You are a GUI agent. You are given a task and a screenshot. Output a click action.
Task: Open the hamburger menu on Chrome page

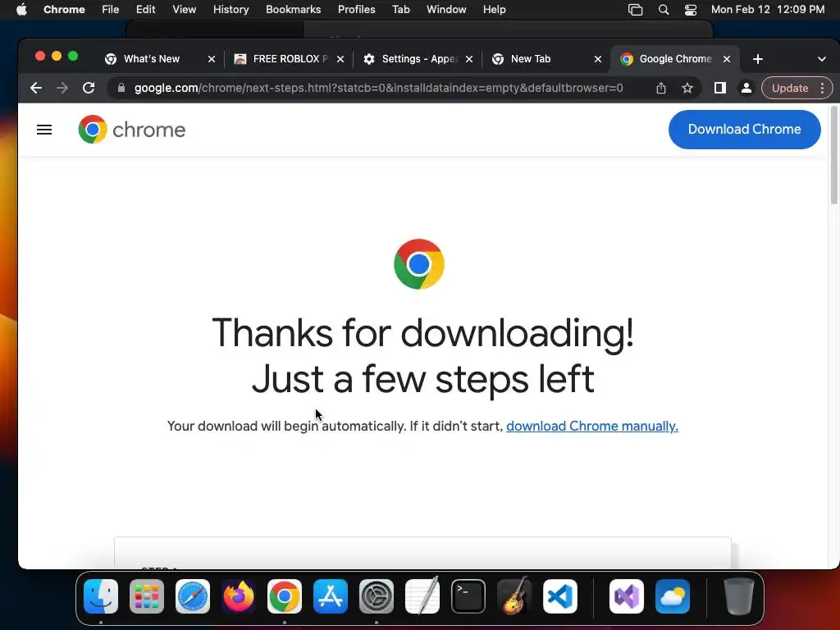(44, 130)
